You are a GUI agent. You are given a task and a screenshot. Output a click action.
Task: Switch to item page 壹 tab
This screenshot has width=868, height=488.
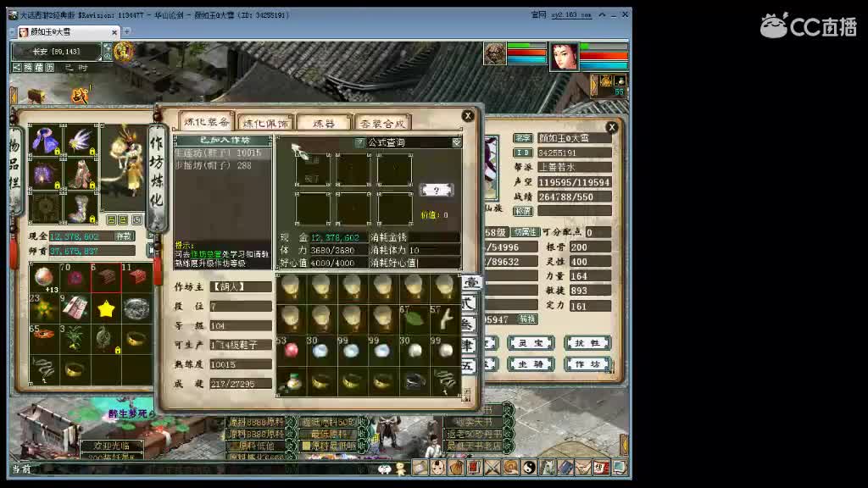470,282
